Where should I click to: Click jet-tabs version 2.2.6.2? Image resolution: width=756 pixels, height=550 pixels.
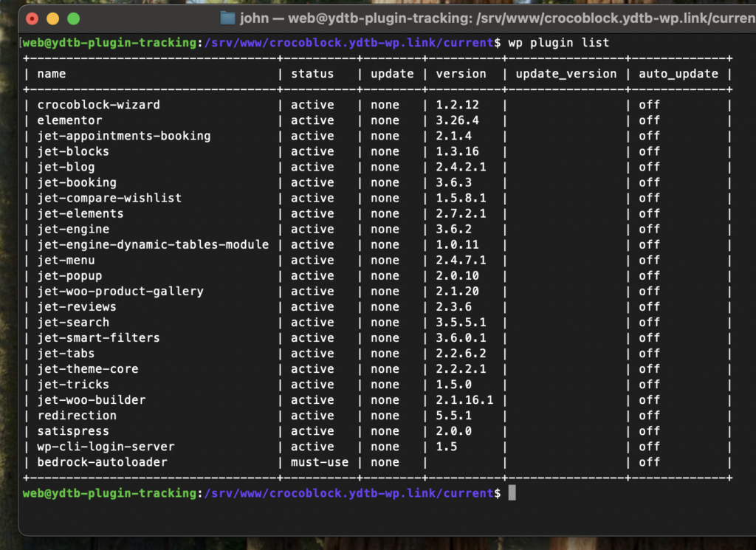point(461,354)
